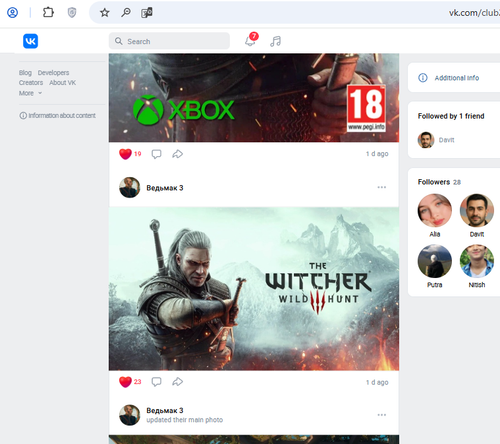500x444 pixels.
Task: Open the browser profile icon
Action: click(12, 13)
